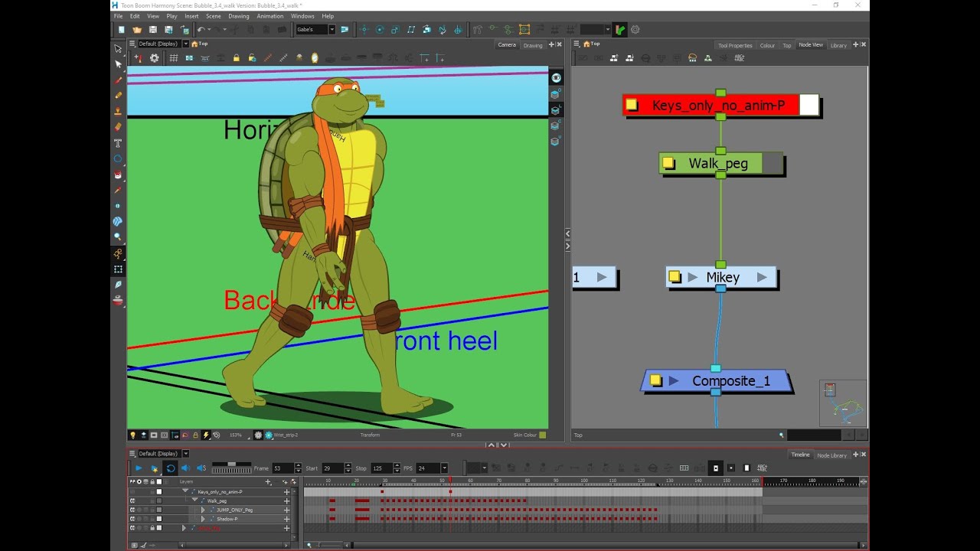Click the Skin Colour swatch
The height and width of the screenshot is (551, 980).
pyautogui.click(x=542, y=435)
